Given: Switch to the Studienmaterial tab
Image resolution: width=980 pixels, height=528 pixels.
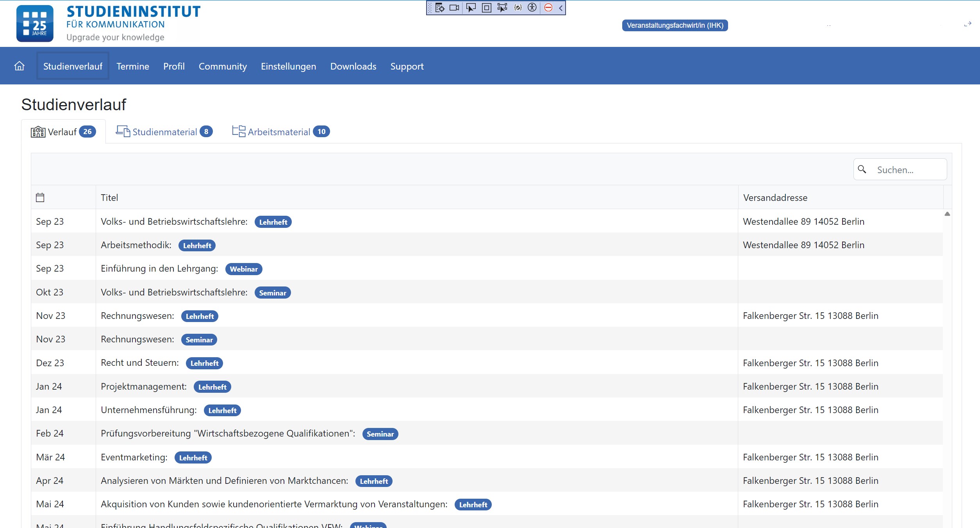Looking at the screenshot, I should pyautogui.click(x=164, y=132).
